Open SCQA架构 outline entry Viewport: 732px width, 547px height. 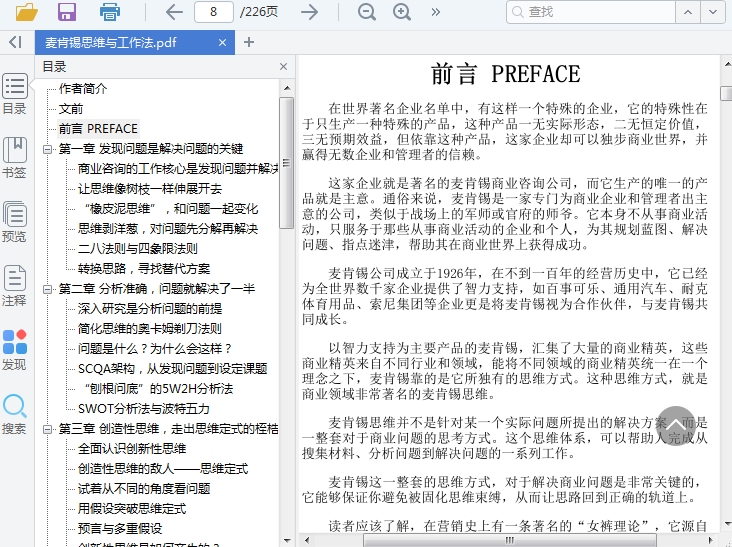click(173, 369)
